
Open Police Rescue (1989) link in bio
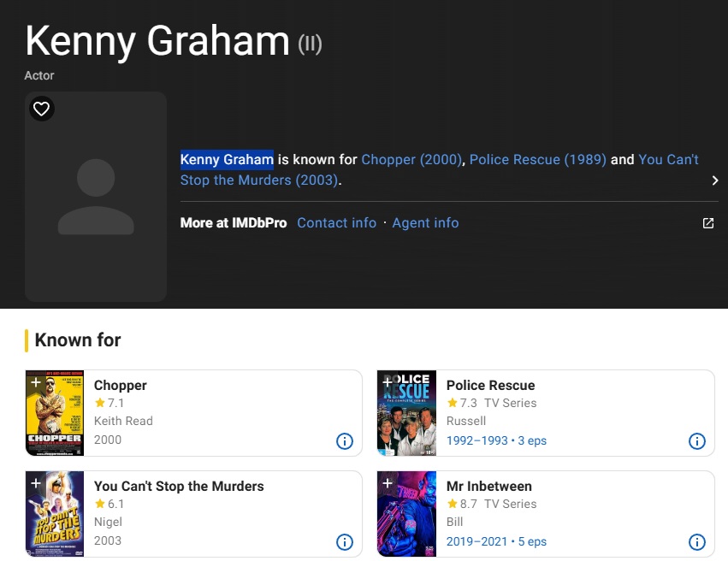tap(537, 160)
